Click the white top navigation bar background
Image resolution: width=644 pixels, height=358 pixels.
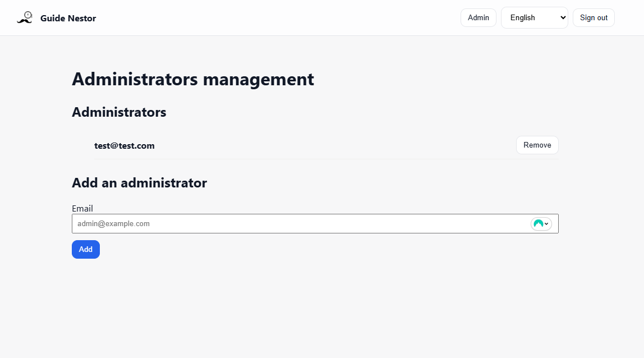[x=280, y=17]
